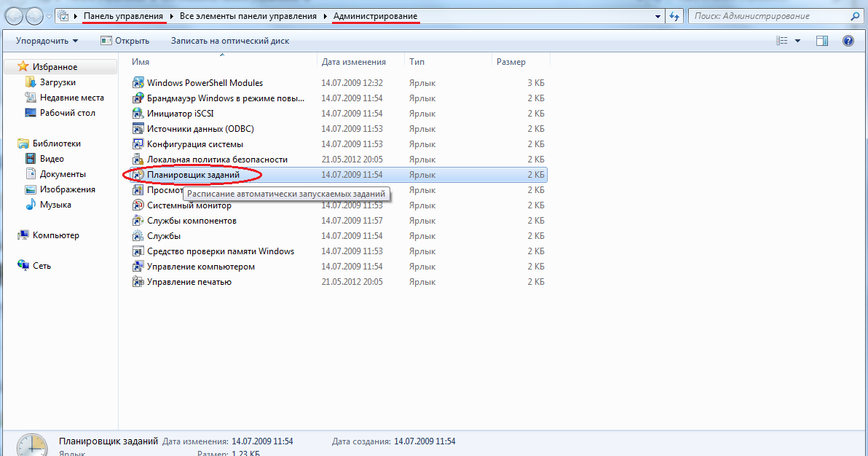Select Конфигурация системы shortcut icon
Image resolution: width=868 pixels, height=456 pixels.
click(138, 144)
